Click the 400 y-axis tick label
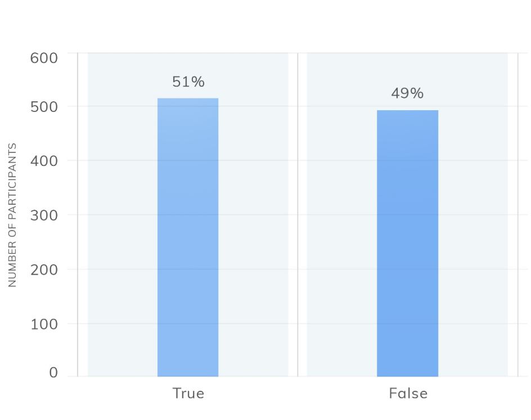 (x=44, y=161)
